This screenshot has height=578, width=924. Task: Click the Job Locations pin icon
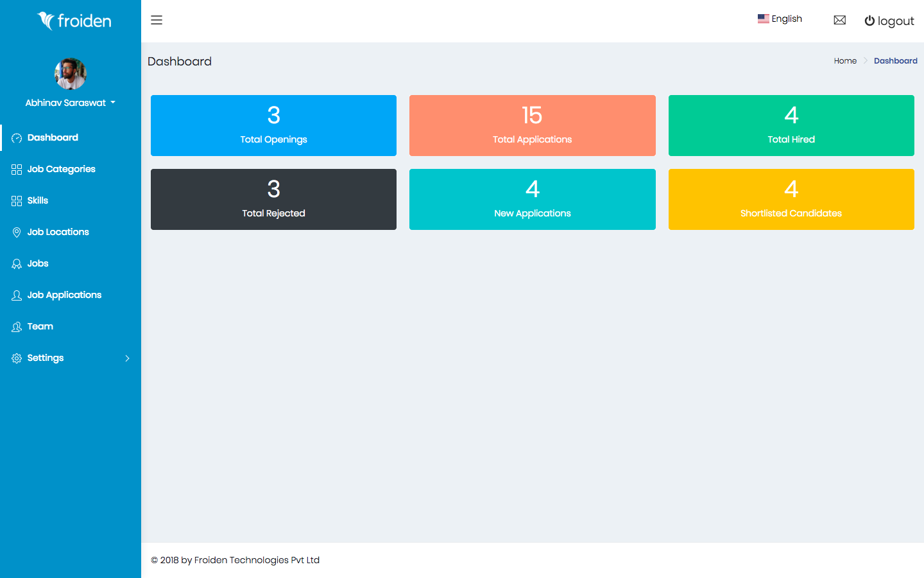point(17,232)
